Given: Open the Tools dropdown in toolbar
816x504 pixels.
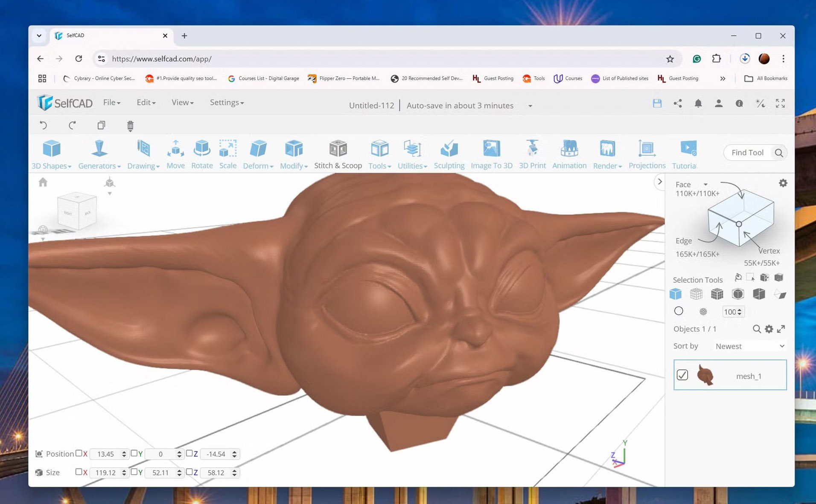Looking at the screenshot, I should point(379,154).
